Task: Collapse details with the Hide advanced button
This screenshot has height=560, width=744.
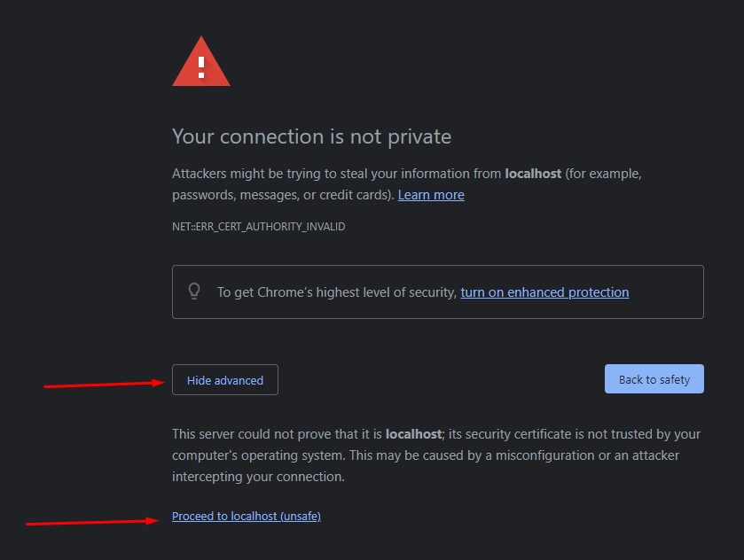Action: click(225, 380)
